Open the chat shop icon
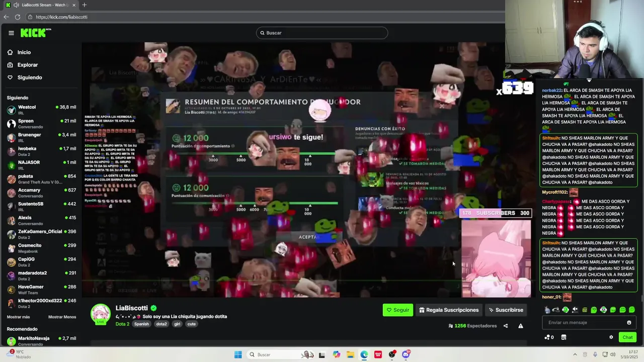Screen dimensions: 644x362 563,337
